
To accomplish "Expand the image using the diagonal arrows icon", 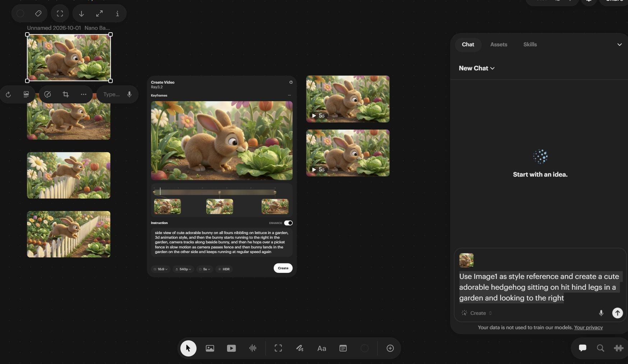I will coord(100,14).
